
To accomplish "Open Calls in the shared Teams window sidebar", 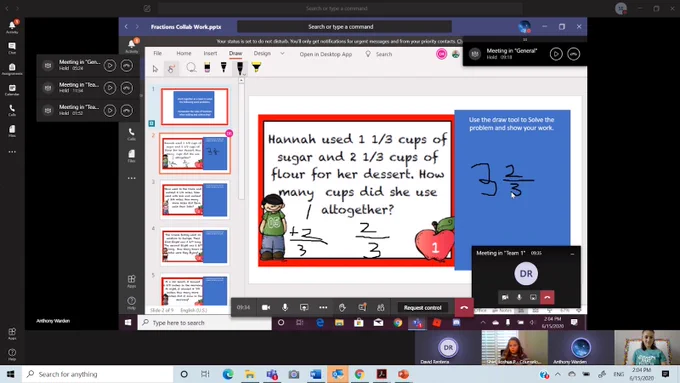I will pos(131,134).
